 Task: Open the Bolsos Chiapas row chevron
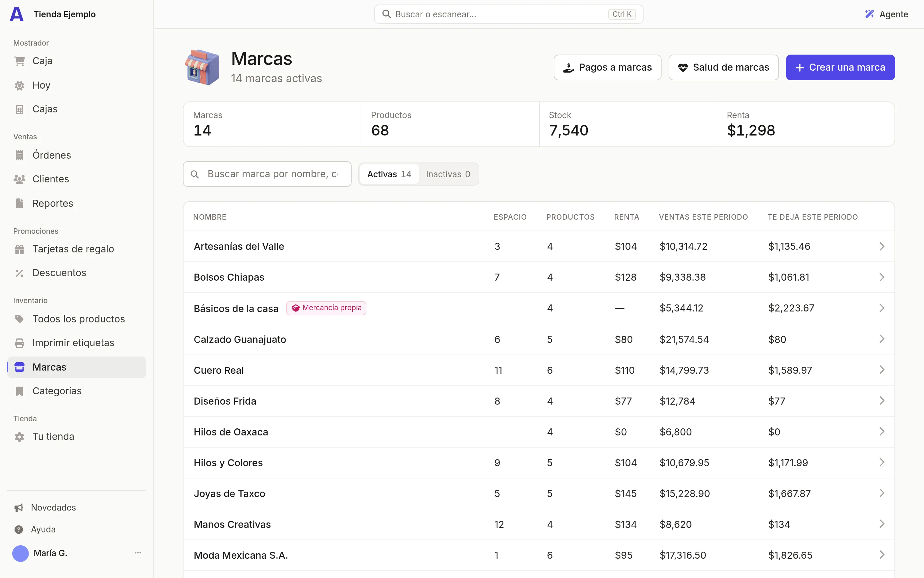point(882,277)
